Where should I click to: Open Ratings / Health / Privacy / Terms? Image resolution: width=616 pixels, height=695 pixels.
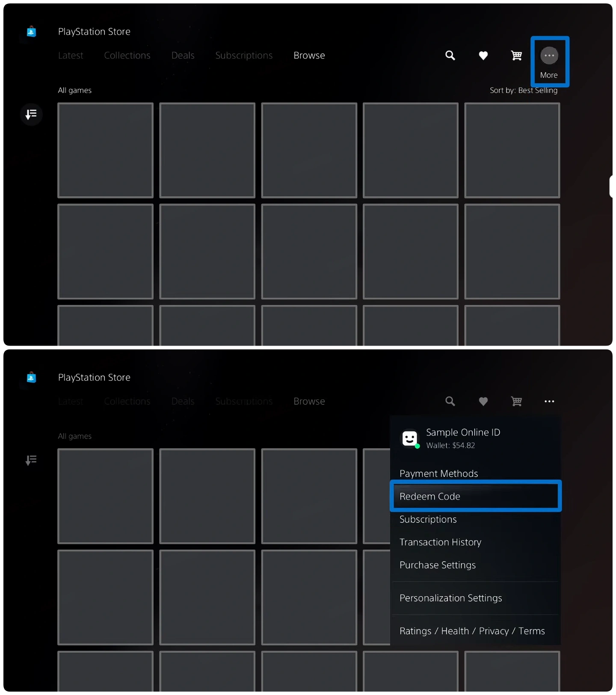[x=476, y=631]
